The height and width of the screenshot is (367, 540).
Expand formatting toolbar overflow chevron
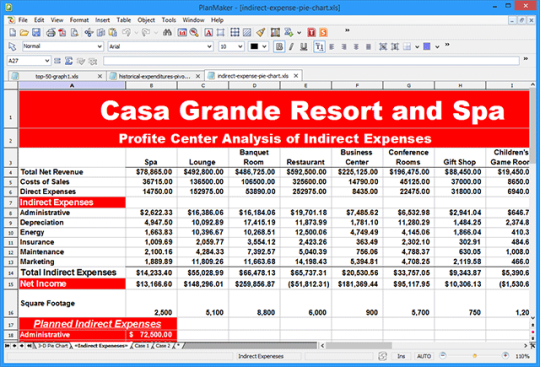pos(447,45)
